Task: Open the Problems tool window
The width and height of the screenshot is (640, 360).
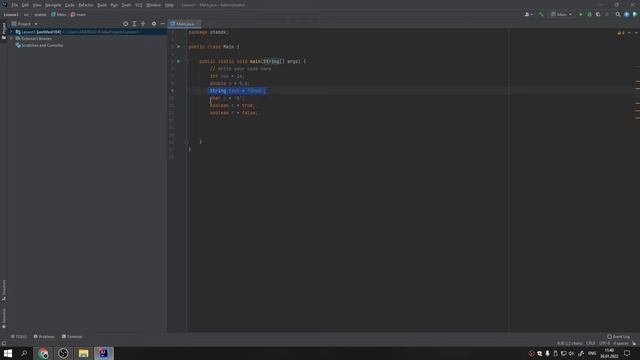Action: coord(44,336)
